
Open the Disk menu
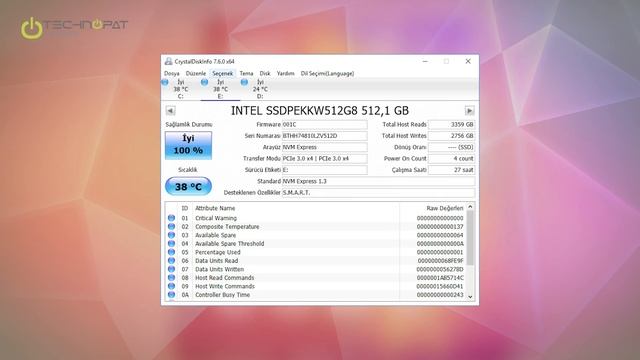point(265,73)
